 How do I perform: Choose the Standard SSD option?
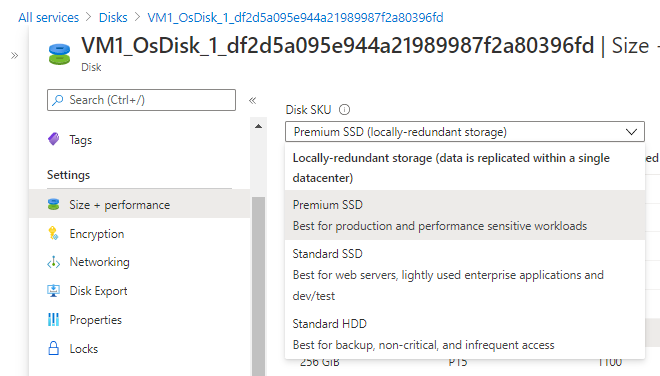point(465,275)
